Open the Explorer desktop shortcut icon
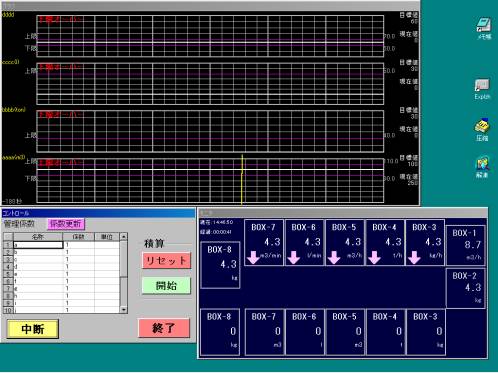The height and width of the screenshot is (373, 498). point(482,89)
